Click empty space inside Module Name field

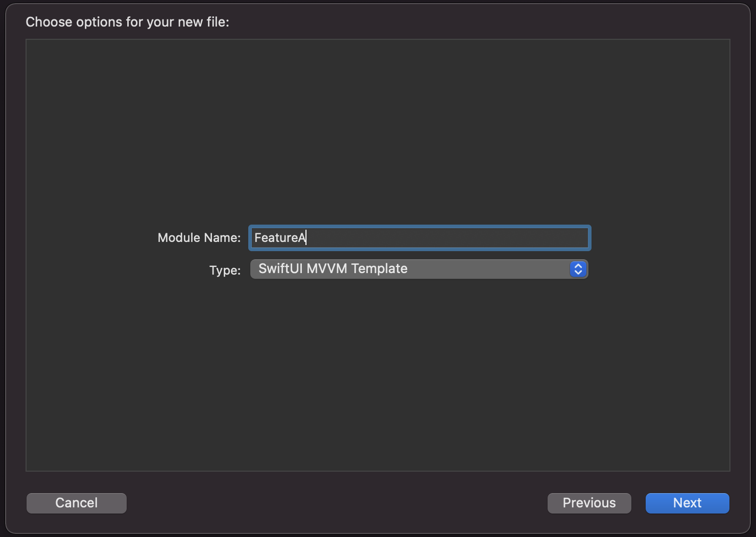pos(460,238)
